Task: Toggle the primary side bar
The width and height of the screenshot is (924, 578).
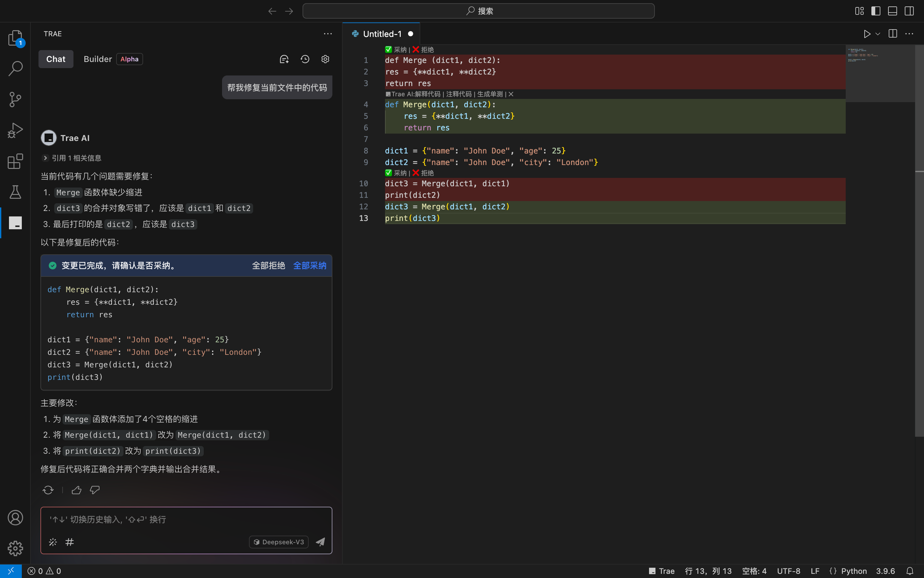Action: 876,11
